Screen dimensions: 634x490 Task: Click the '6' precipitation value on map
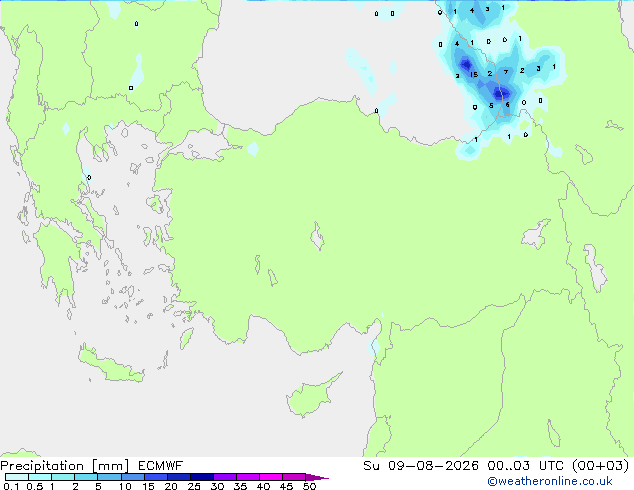(x=507, y=105)
